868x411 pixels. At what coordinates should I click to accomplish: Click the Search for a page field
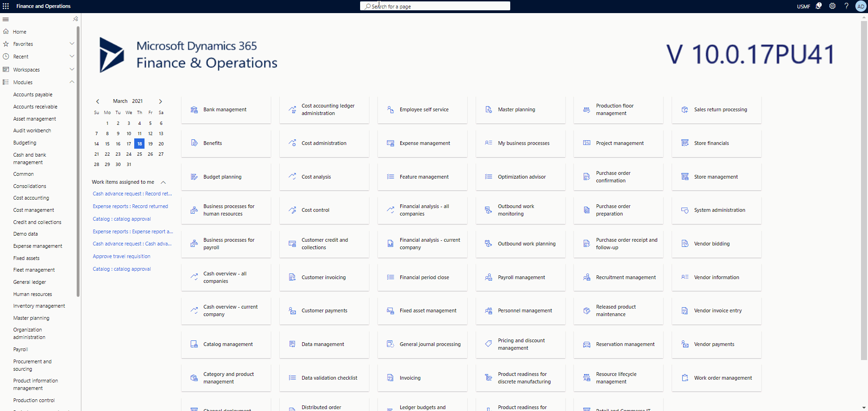point(435,6)
